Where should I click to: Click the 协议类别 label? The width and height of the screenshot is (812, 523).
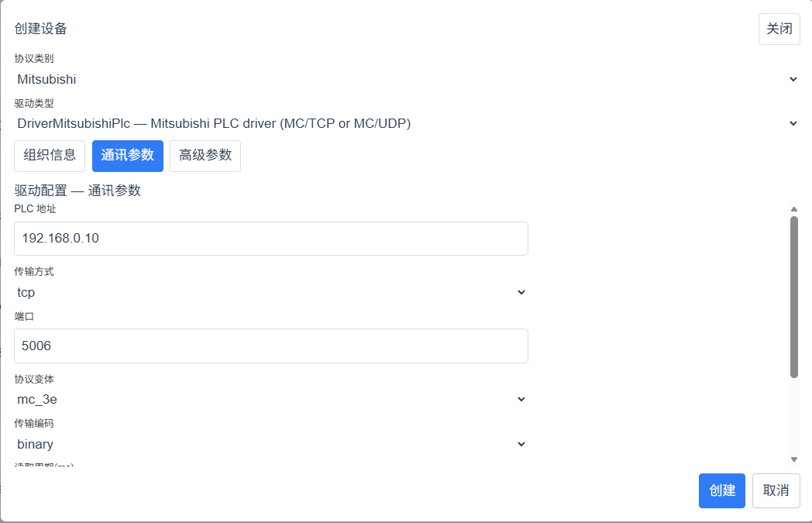(x=34, y=59)
